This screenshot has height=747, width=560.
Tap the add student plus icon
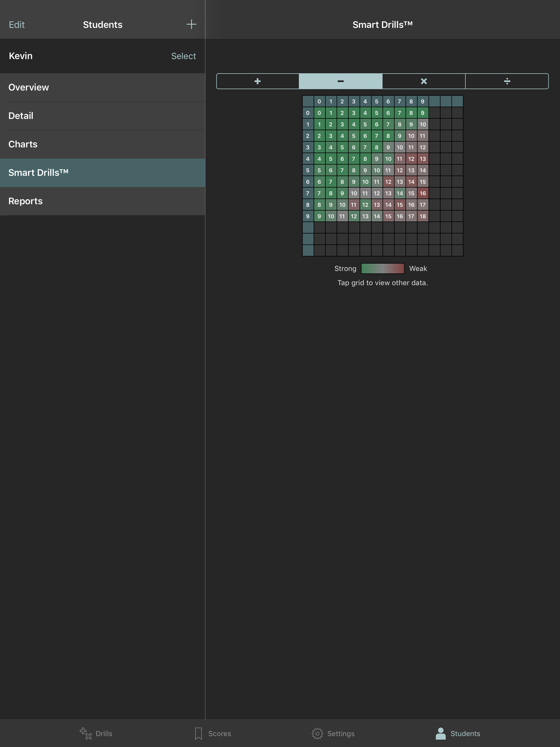coord(191,24)
